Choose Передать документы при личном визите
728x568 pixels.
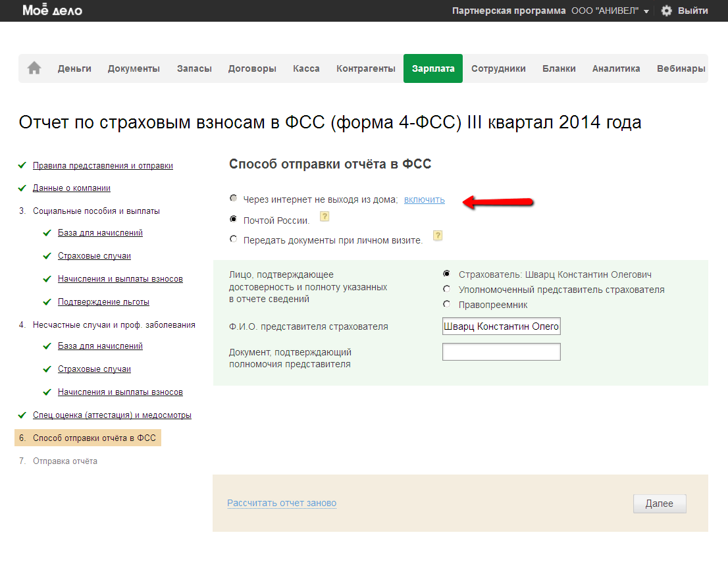(x=233, y=240)
